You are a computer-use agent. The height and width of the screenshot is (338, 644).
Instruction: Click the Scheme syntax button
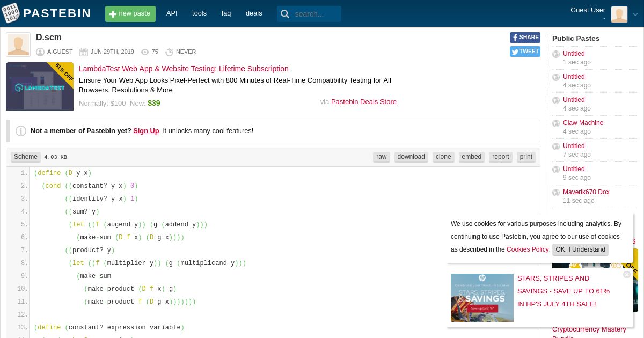[26, 157]
